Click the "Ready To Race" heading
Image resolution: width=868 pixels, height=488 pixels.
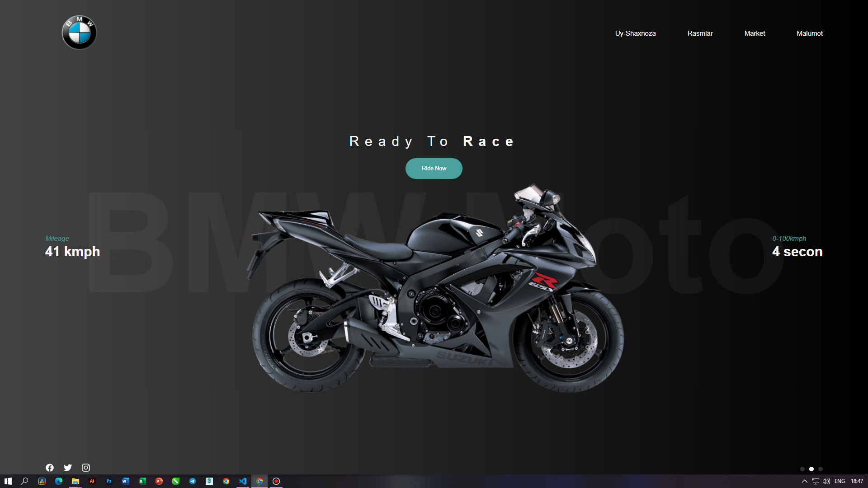click(x=432, y=141)
